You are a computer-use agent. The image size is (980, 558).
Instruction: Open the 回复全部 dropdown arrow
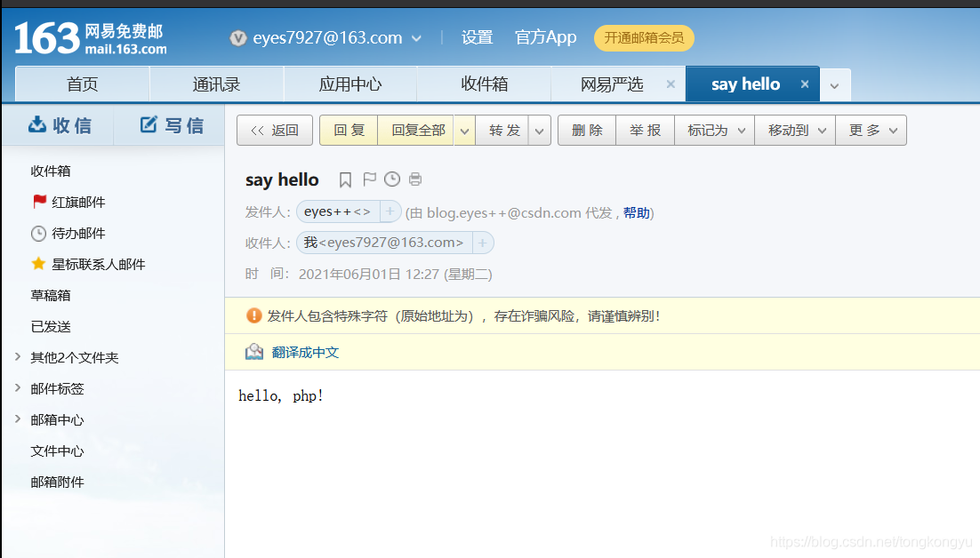point(463,130)
